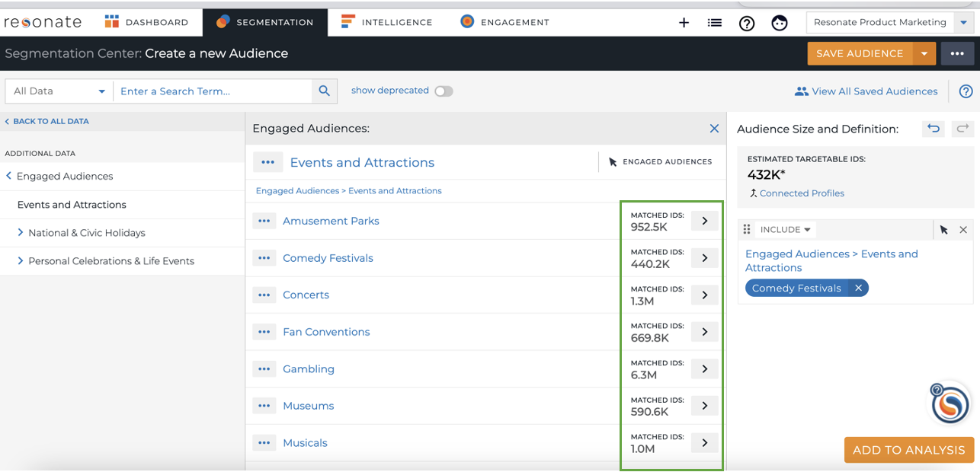
Task: Open ellipsis menu for Gambling
Action: [x=264, y=369]
